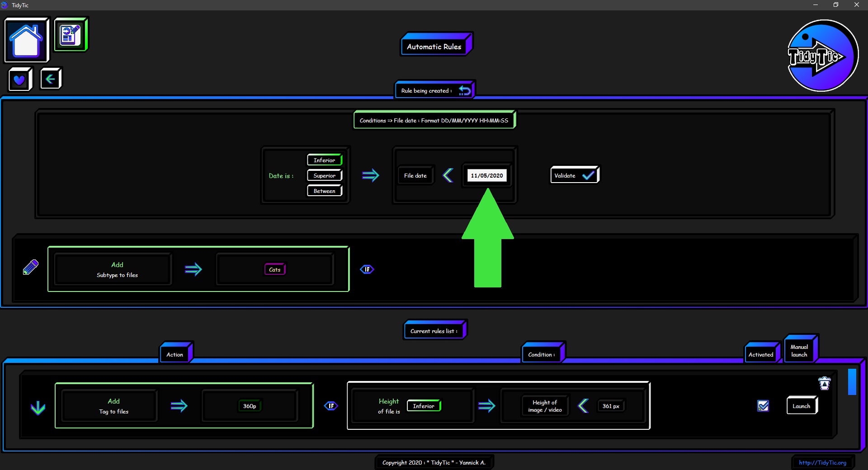Click the Condition column header
This screenshot has height=470, width=868.
point(543,353)
